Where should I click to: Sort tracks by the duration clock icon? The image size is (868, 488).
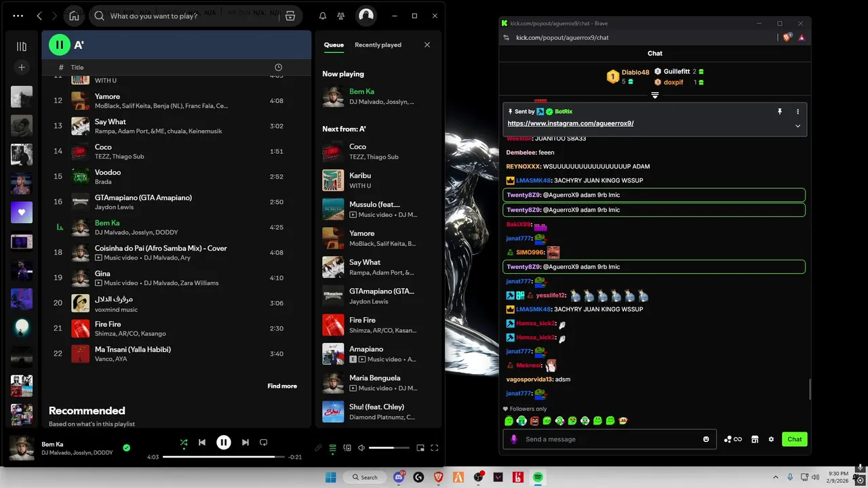[x=278, y=67]
